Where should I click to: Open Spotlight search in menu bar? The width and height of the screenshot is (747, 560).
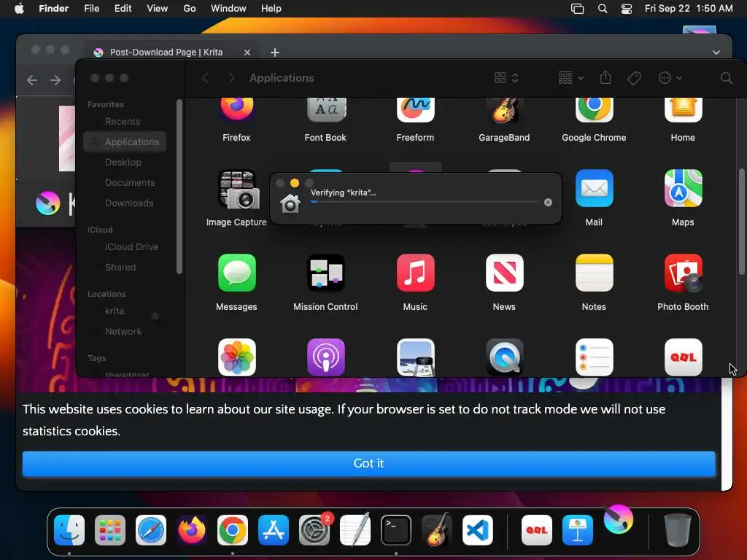602,9
